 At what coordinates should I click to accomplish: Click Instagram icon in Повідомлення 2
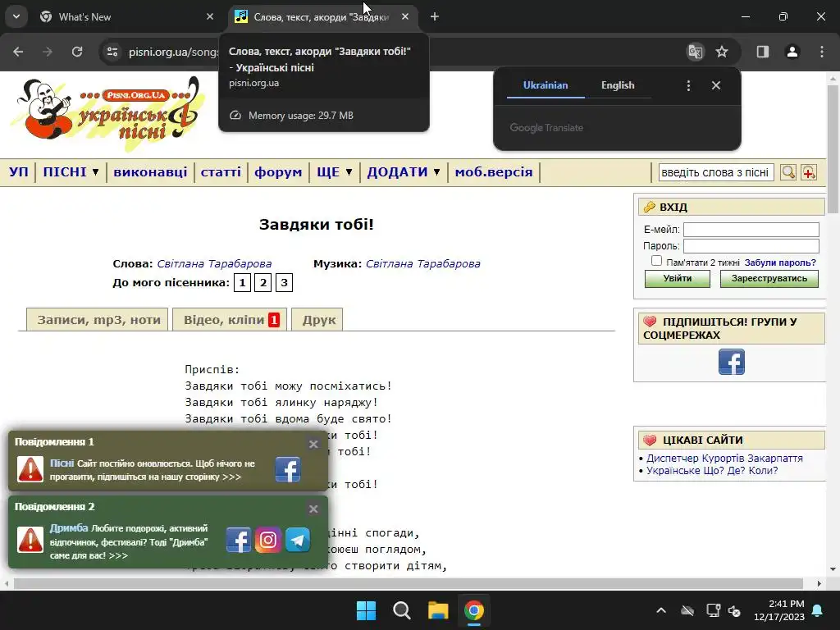[x=268, y=540]
